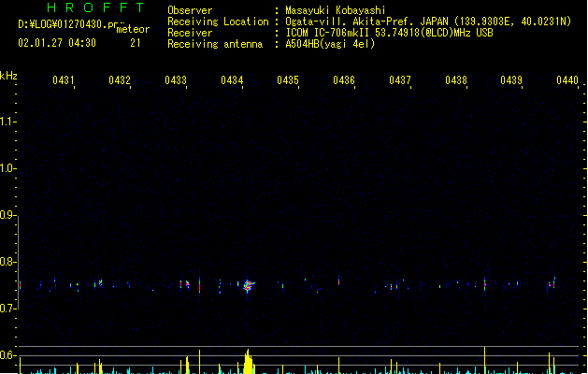This screenshot has height=374, width=588.
Task: Click the date stamp 02.01.27 04:30
Action: tap(57, 43)
